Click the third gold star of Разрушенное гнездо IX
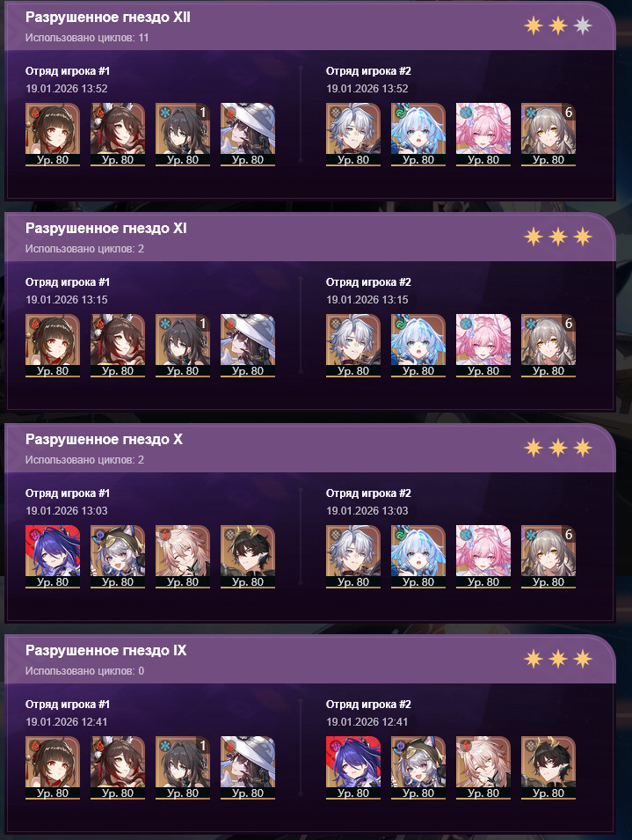The image size is (632, 840). point(582,659)
